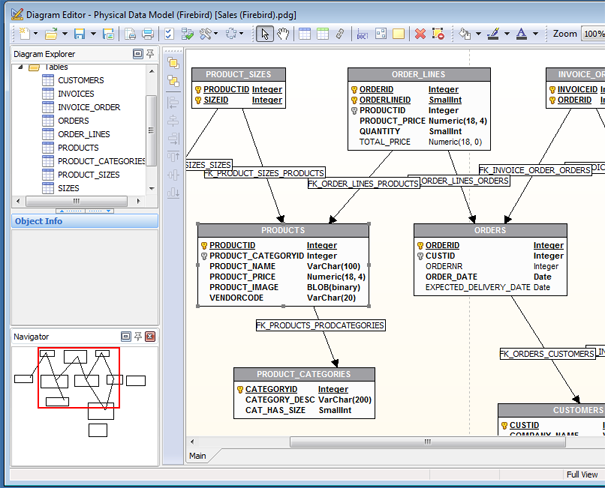Click the save diagram icon
This screenshot has width=605, height=488.
(x=78, y=34)
